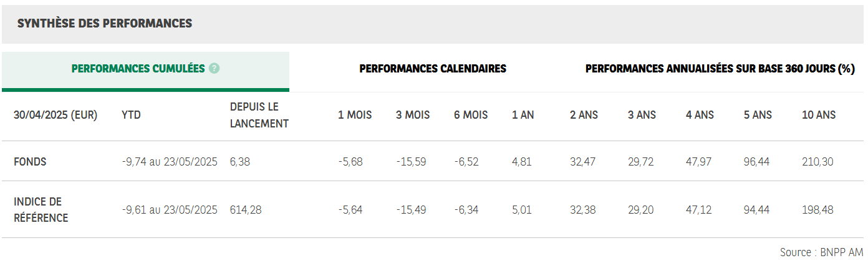Image resolution: width=868 pixels, height=263 pixels.
Task: Select the 1 MOIS column header
Action: point(355,115)
